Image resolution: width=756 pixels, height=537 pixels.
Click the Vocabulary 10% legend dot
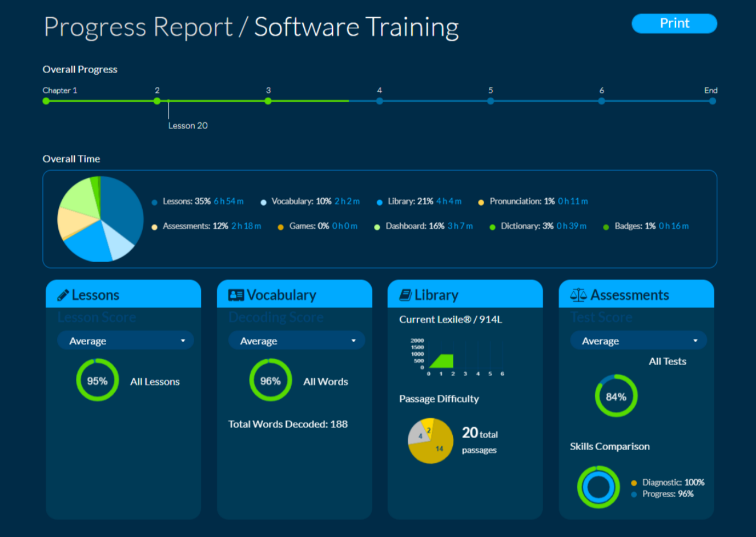click(x=263, y=202)
